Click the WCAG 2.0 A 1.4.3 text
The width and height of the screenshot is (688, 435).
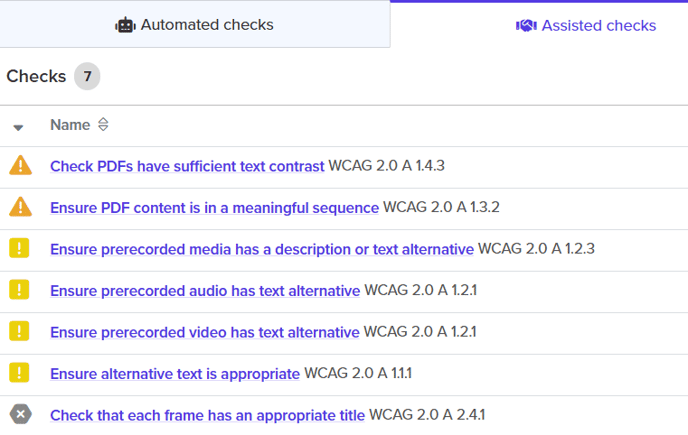387,165
